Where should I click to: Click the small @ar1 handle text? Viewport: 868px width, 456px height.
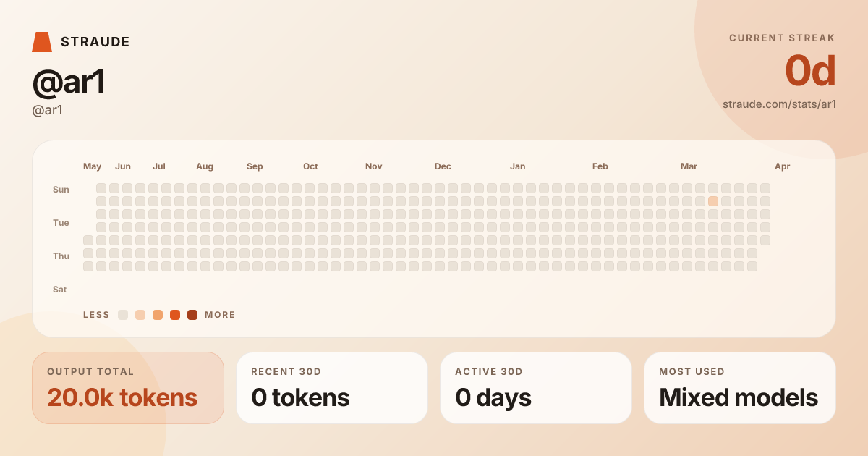click(x=48, y=110)
